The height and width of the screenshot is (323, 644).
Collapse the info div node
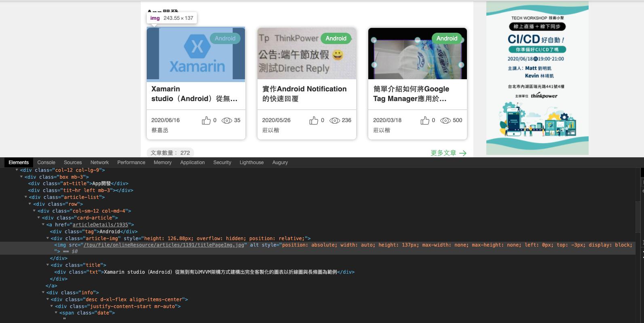coord(44,293)
